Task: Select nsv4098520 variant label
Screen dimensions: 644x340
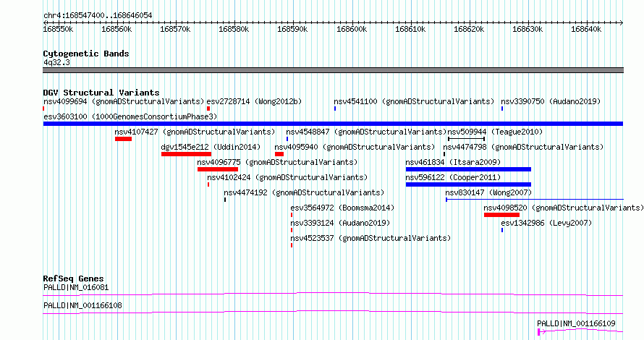Action: click(x=564, y=208)
